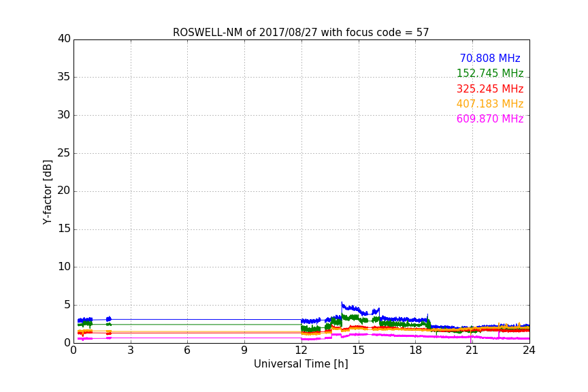Click the y-axis tick label 20
Screen dimensions: 588x392
point(64,191)
